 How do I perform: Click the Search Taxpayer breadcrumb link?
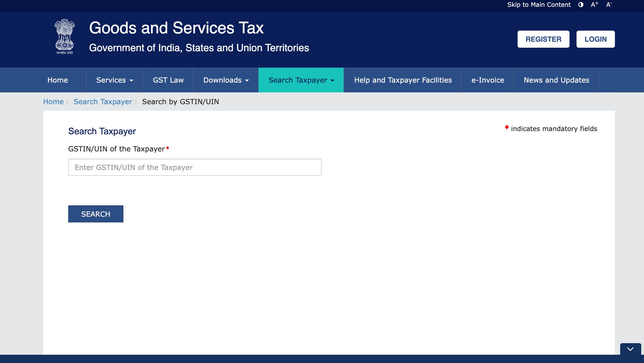(103, 102)
